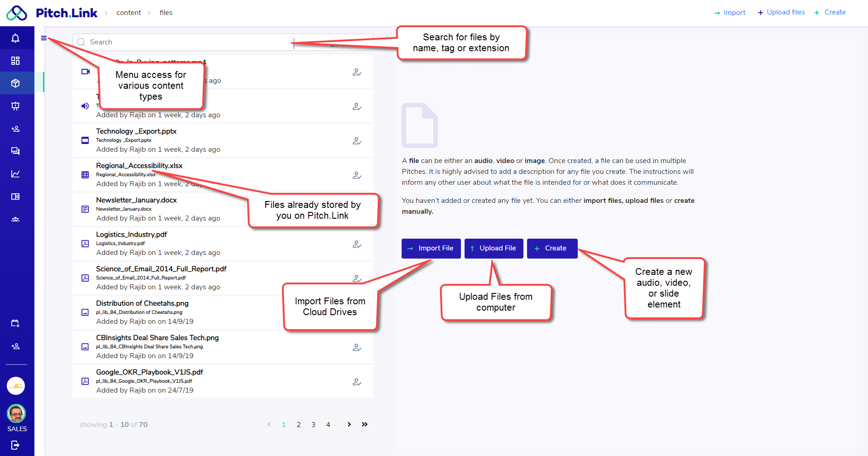Image resolution: width=868 pixels, height=456 pixels.
Task: Open the dashboard grid icon in sidebar
Action: point(15,61)
